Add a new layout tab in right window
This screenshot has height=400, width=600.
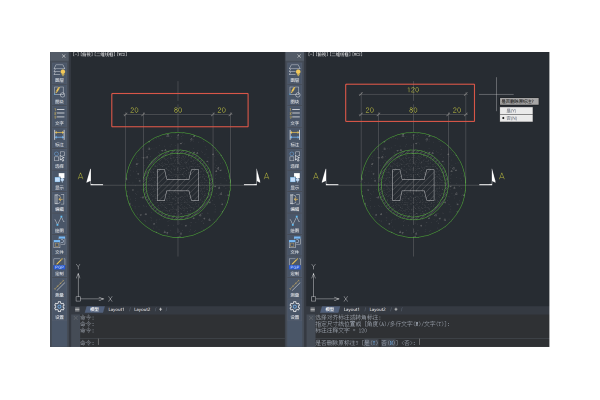[396, 309]
